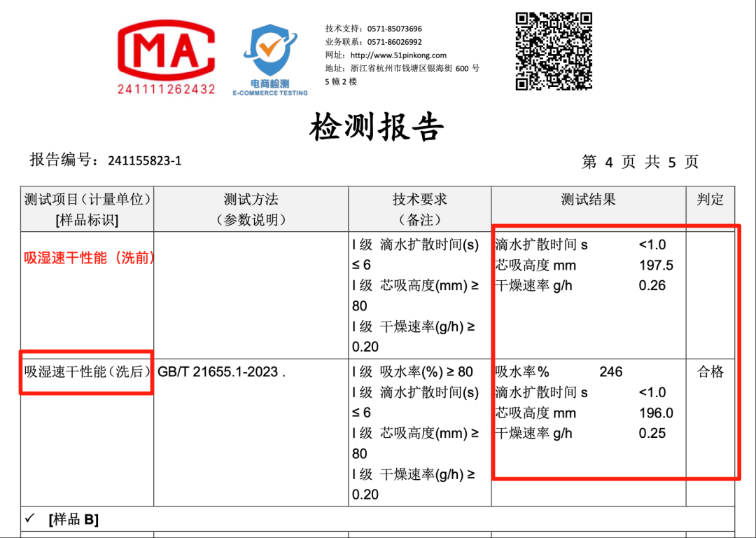This screenshot has width=756, height=538.
Task: Click the 吸水率 % result label
Action: pyautogui.click(x=522, y=371)
